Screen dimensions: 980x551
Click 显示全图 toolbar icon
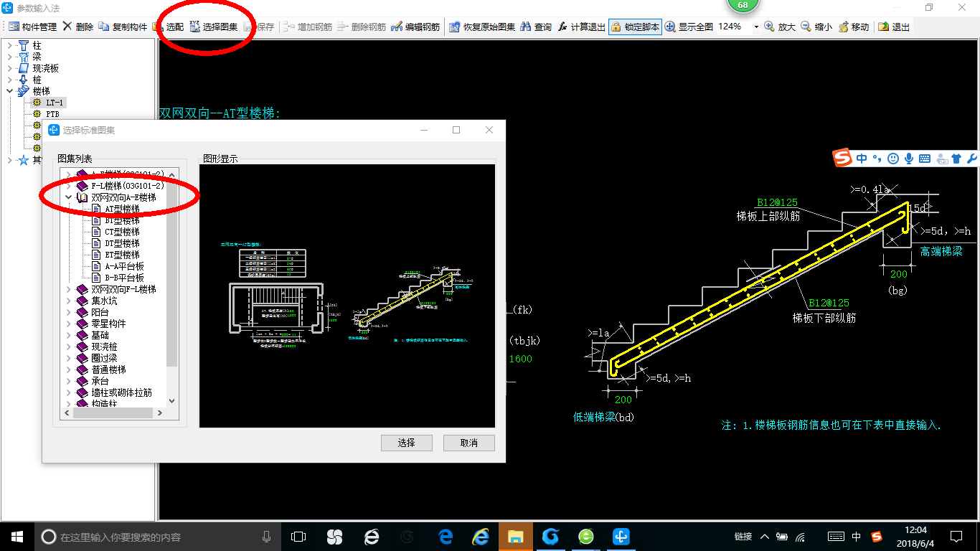pyautogui.click(x=670, y=27)
